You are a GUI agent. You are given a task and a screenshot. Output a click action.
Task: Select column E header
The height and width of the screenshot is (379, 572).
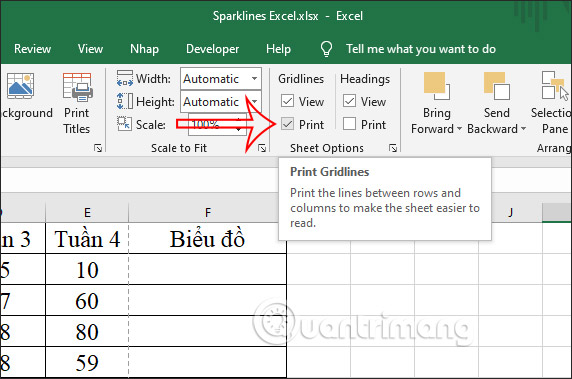[x=87, y=213]
